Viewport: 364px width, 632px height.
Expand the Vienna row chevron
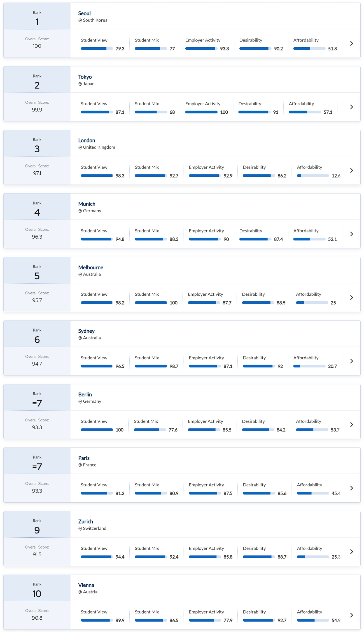click(x=351, y=615)
